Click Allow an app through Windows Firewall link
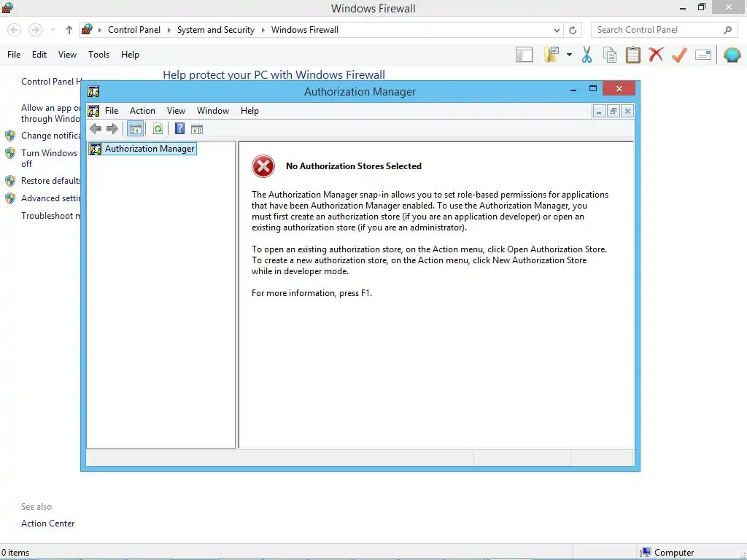 point(51,113)
